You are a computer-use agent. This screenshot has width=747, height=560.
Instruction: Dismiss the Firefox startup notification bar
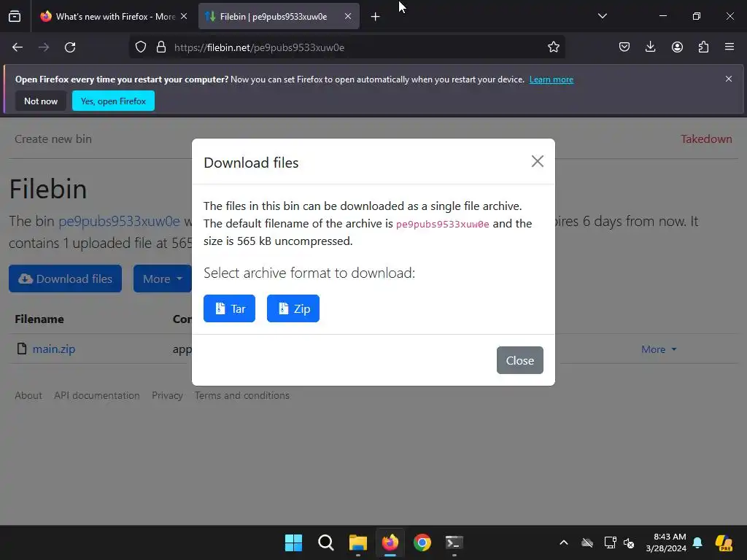(x=729, y=79)
